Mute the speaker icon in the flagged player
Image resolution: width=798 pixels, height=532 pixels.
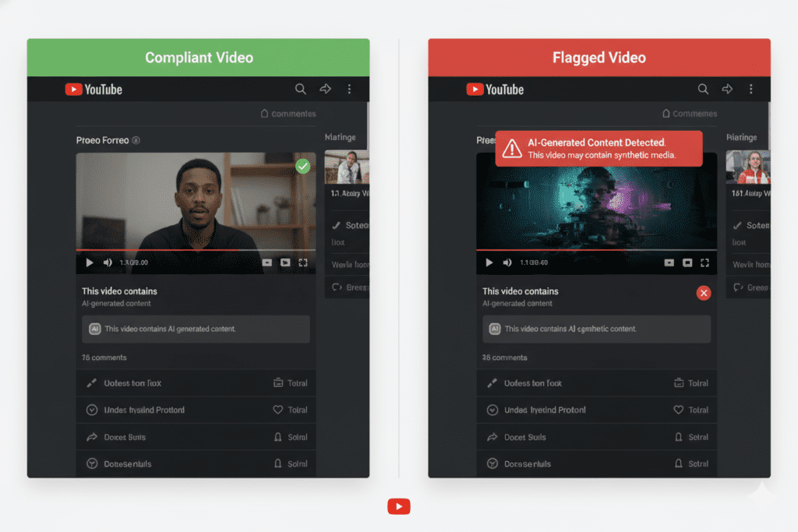point(507,263)
